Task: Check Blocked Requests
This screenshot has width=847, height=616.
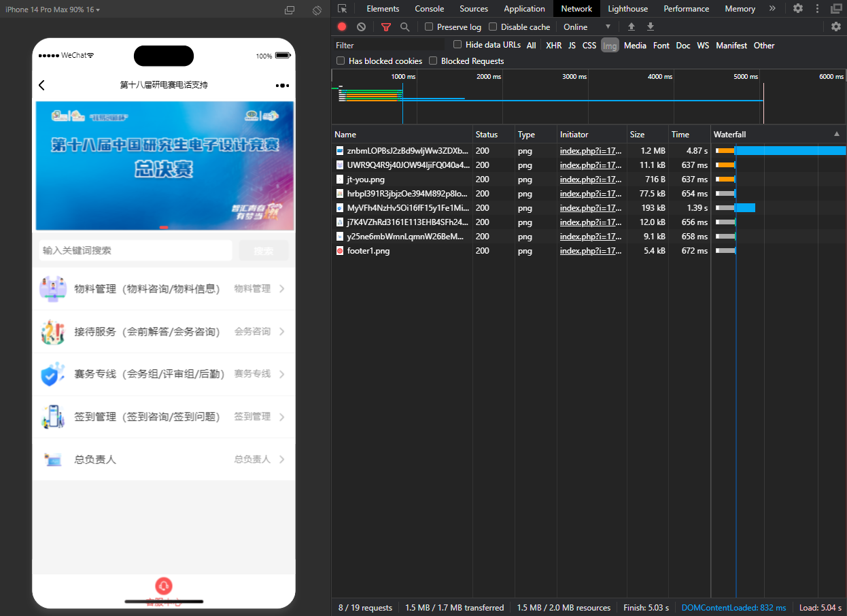Action: tap(433, 61)
